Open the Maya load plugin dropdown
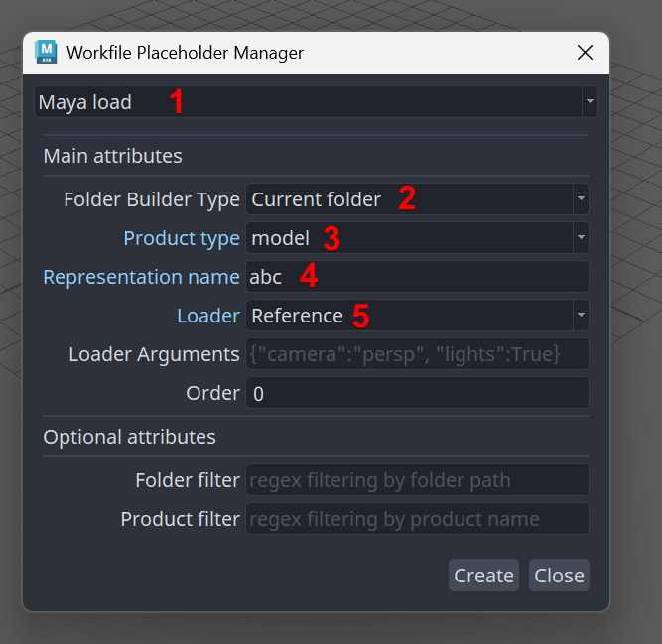Image resolution: width=662 pixels, height=644 pixels. point(316,101)
